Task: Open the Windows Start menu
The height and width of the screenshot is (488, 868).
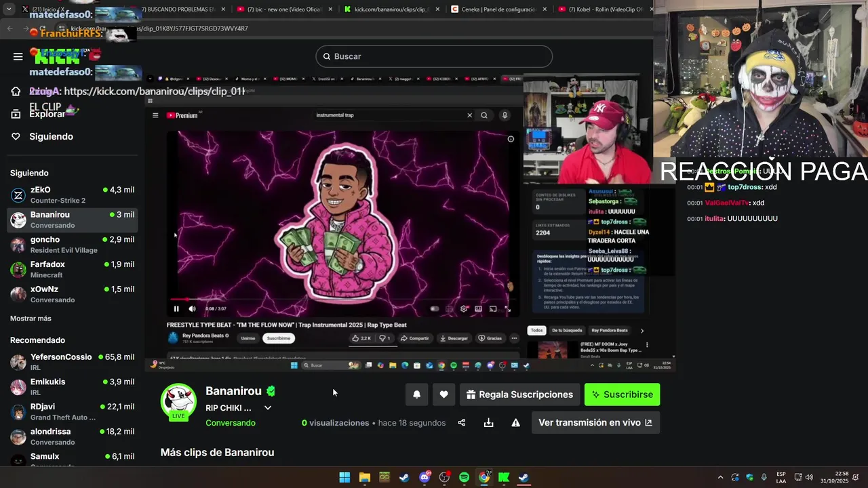Action: pos(344,477)
